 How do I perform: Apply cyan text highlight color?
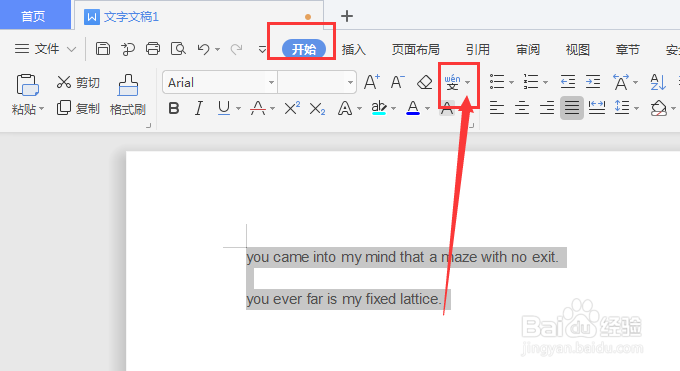(x=379, y=108)
